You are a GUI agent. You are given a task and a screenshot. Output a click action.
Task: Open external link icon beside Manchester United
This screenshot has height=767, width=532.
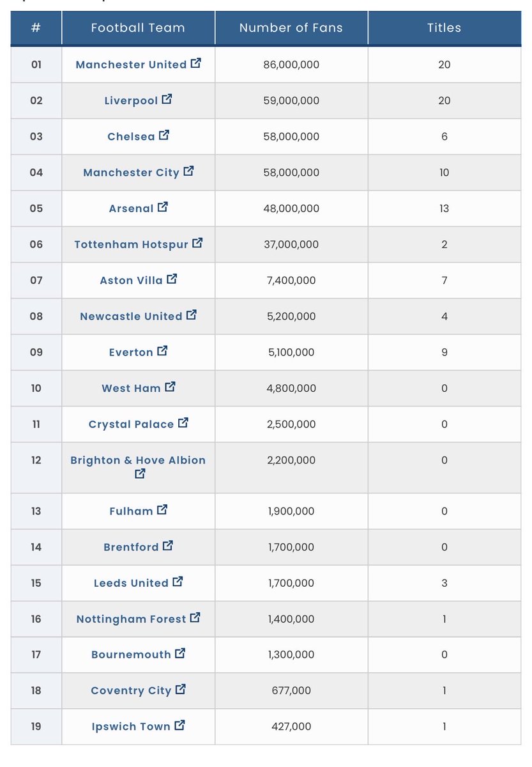196,63
